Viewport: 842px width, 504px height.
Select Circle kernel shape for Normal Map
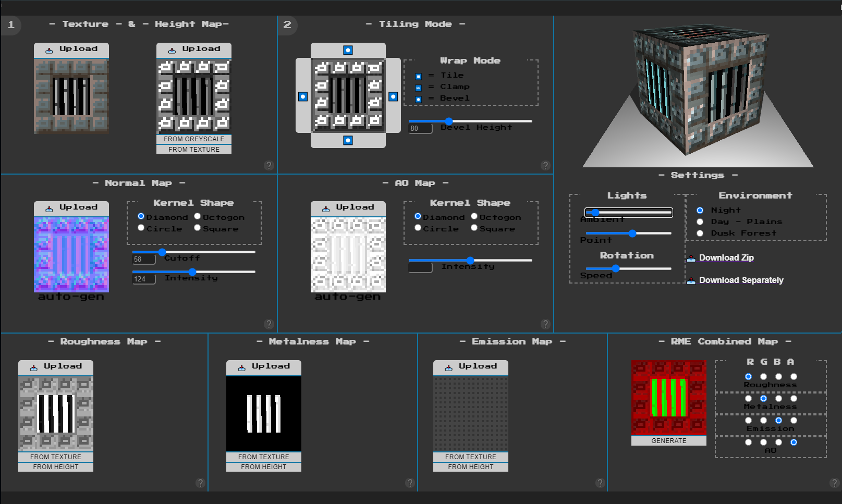(141, 228)
